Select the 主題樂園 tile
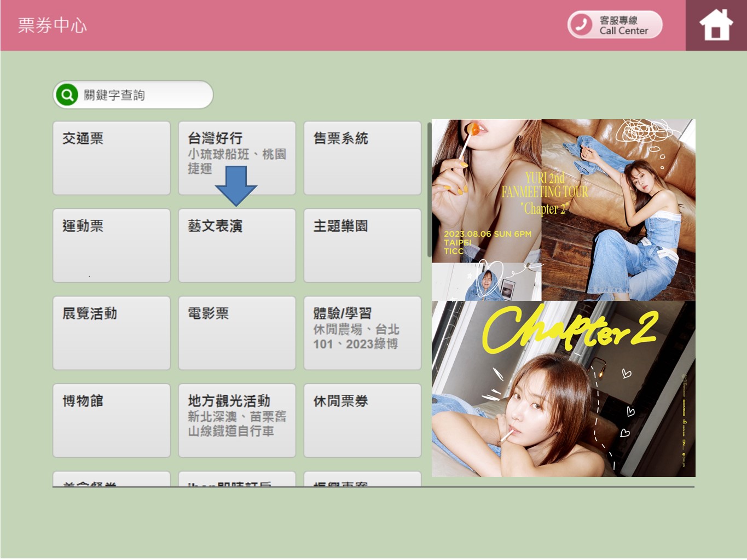The height and width of the screenshot is (560, 747). (362, 246)
